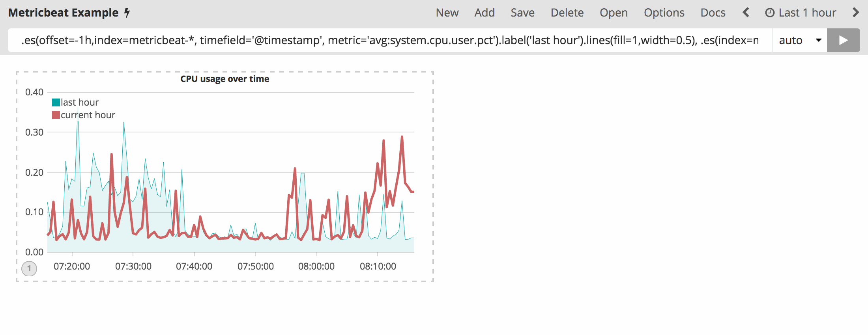This screenshot has height=335, width=868.
Task: Click the red 'current hour' color swatch
Action: tap(56, 115)
